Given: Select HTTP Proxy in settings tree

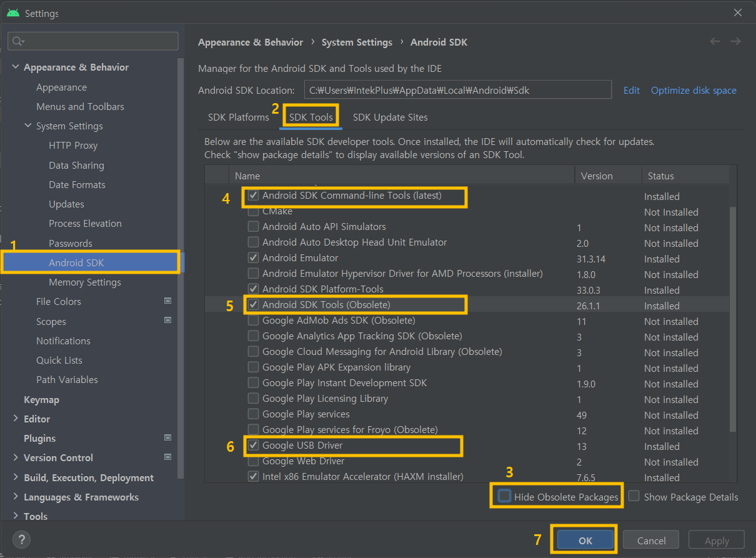Looking at the screenshot, I should [x=73, y=145].
